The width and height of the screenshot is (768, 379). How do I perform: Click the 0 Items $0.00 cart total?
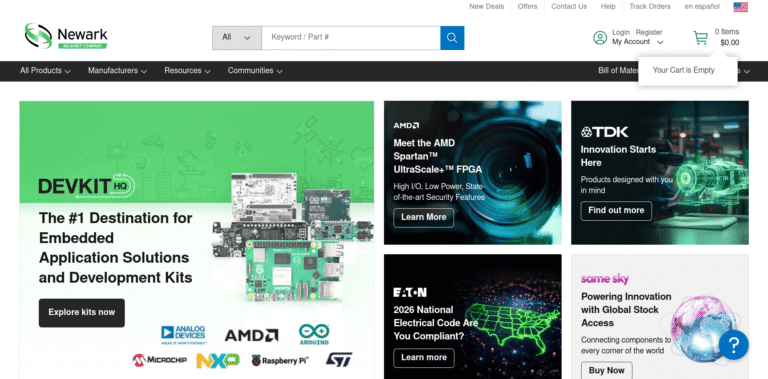[x=727, y=37]
